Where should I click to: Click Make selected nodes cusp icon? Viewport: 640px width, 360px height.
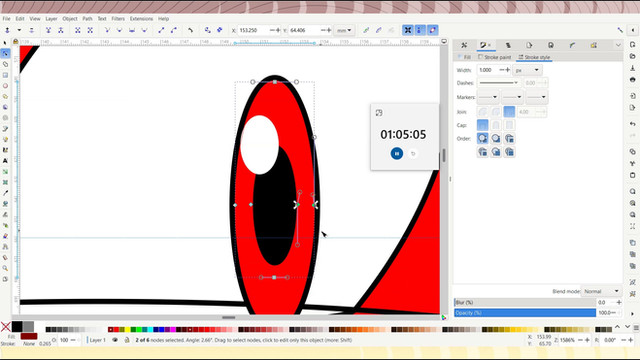pos(107,30)
